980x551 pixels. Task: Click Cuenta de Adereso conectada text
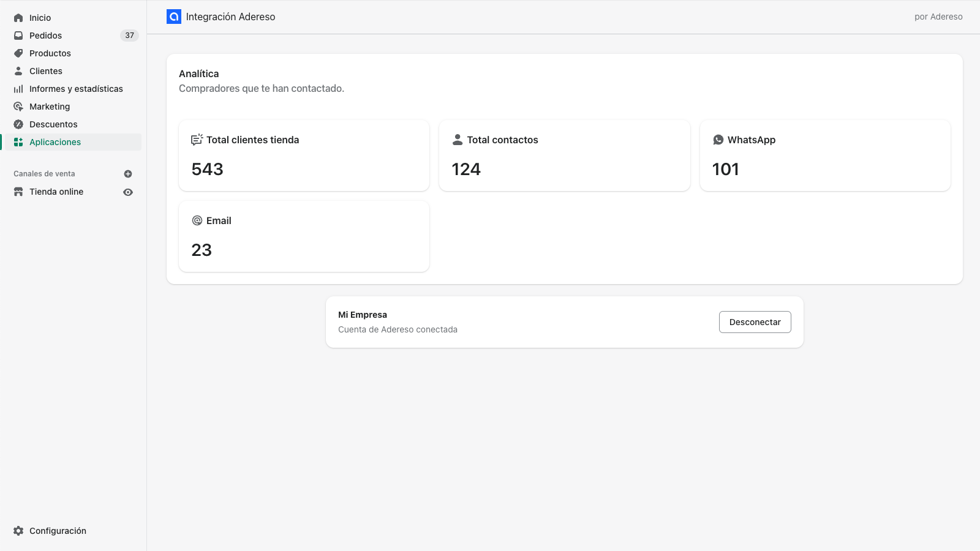[398, 329]
